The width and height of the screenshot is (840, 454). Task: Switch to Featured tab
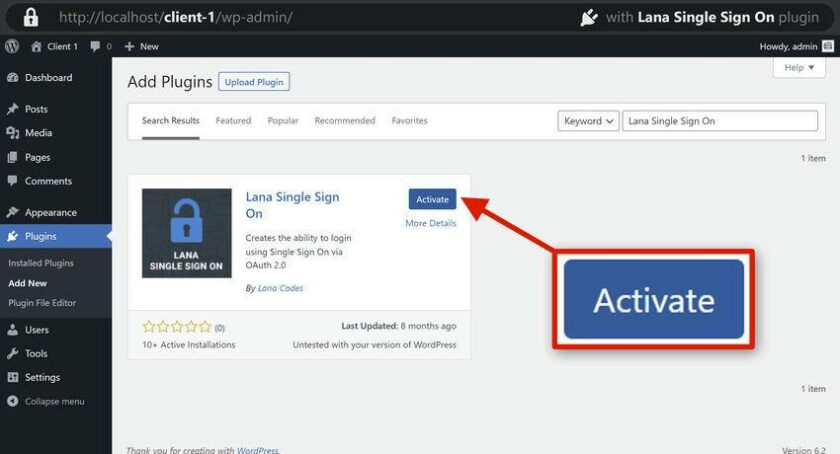pyautogui.click(x=233, y=121)
